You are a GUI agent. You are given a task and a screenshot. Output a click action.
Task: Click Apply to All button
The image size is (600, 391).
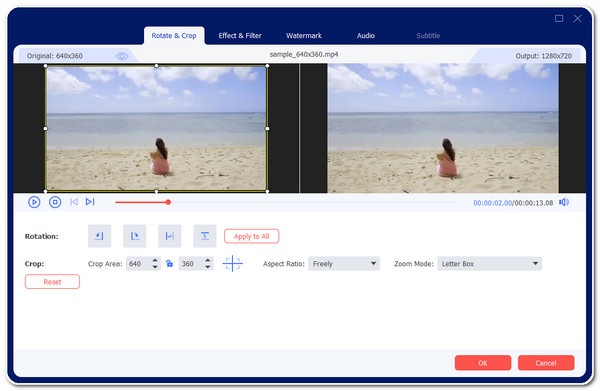click(x=251, y=236)
